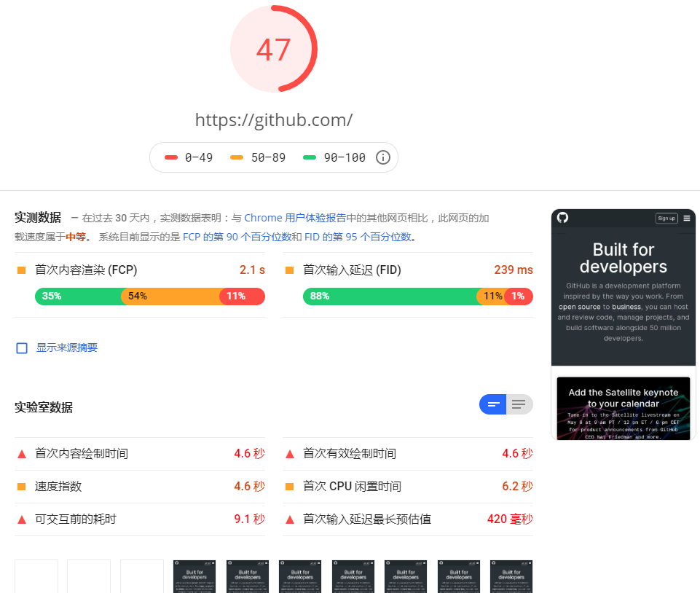This screenshot has height=593, width=700.
Task: Click the https://github.com/ URL text
Action: (274, 120)
